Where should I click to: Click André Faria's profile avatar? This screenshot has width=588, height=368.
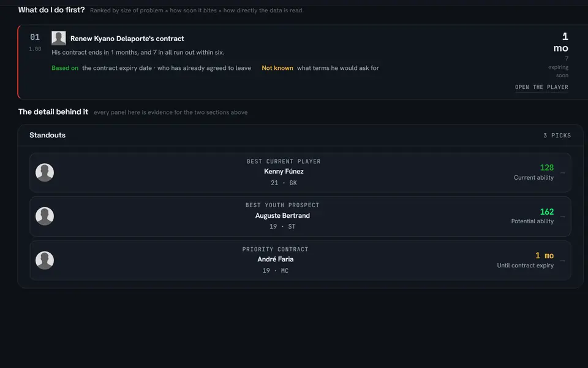click(45, 261)
